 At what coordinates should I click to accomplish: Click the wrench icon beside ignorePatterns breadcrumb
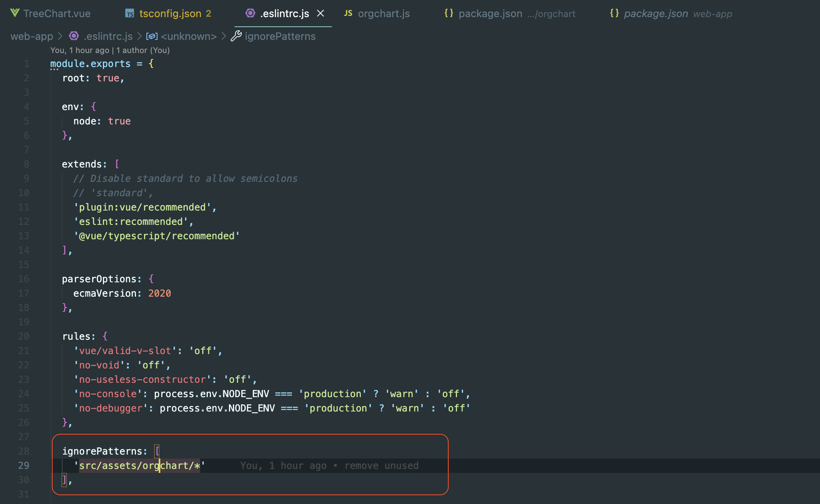(236, 36)
